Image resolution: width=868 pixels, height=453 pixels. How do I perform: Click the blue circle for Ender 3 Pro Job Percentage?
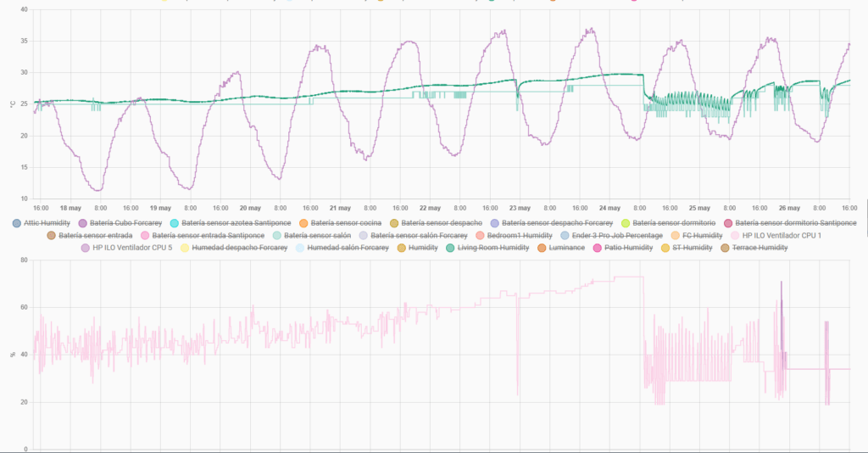[565, 235]
